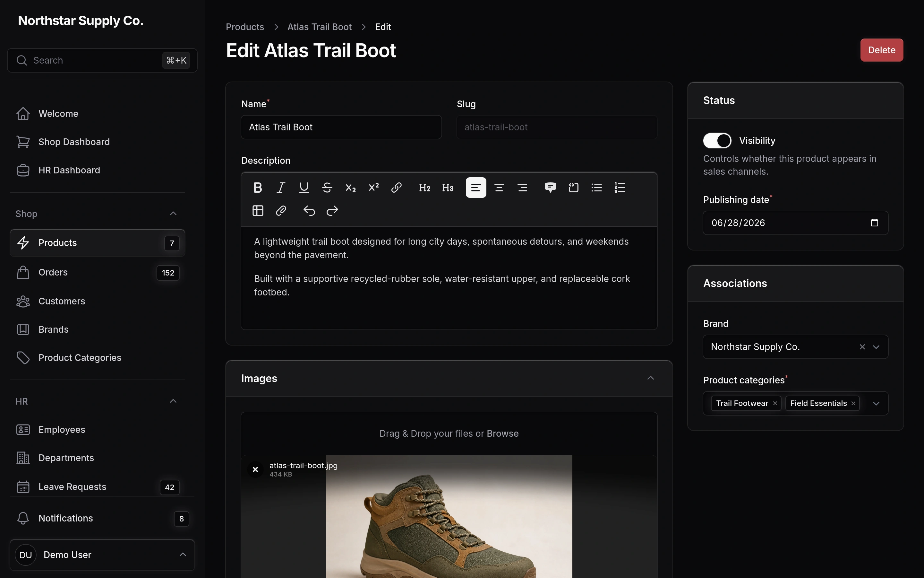Toggle the Visibility switch

coord(717,141)
